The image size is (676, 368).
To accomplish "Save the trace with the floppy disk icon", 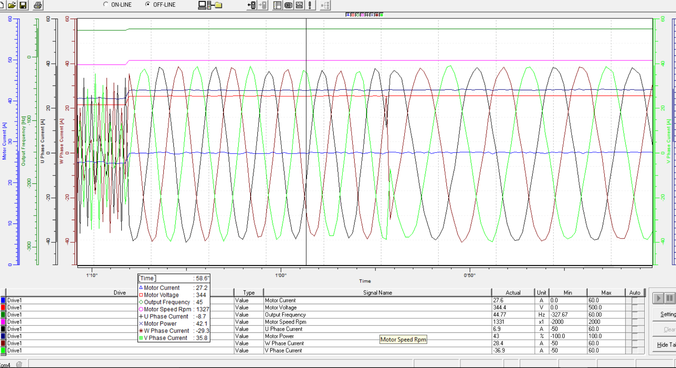I will click(x=23, y=5).
